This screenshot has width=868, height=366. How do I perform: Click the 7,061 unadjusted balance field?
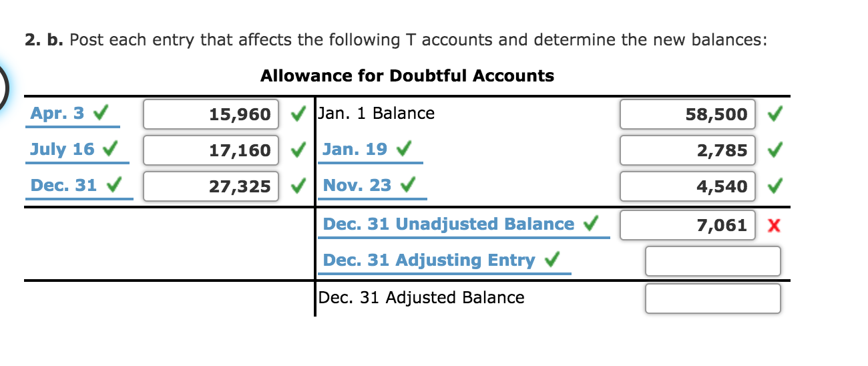pos(688,225)
